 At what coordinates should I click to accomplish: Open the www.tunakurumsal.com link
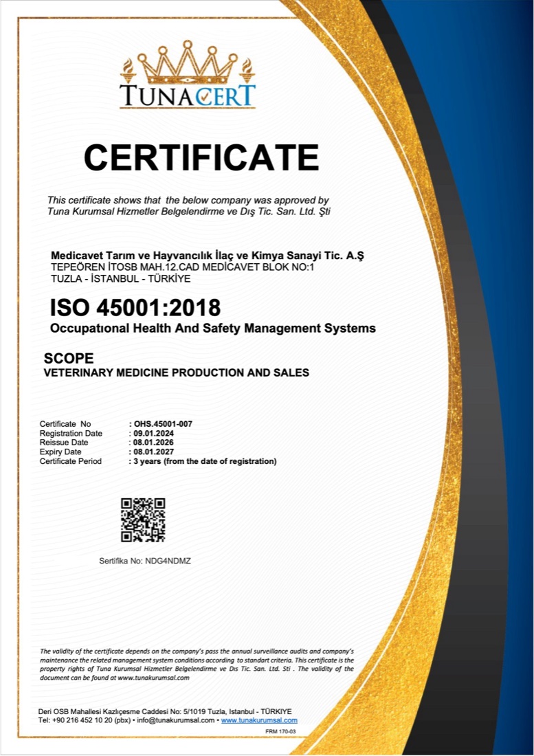[x=259, y=720]
